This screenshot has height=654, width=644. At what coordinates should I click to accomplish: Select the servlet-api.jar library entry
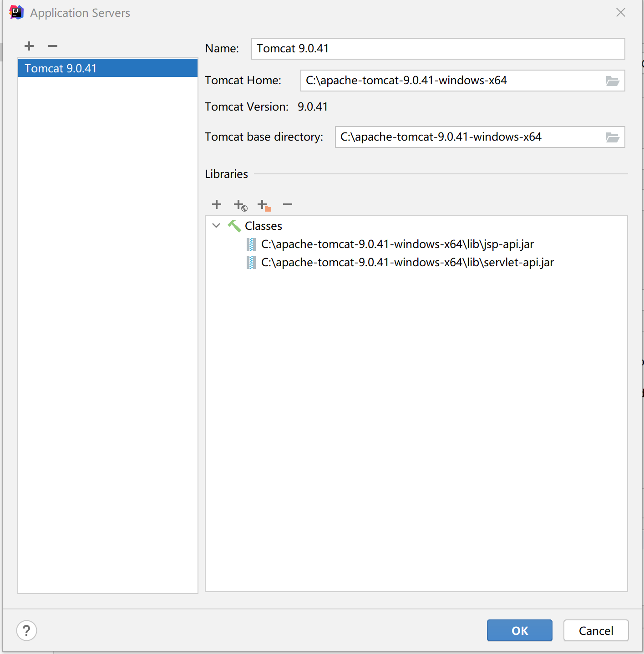click(407, 263)
